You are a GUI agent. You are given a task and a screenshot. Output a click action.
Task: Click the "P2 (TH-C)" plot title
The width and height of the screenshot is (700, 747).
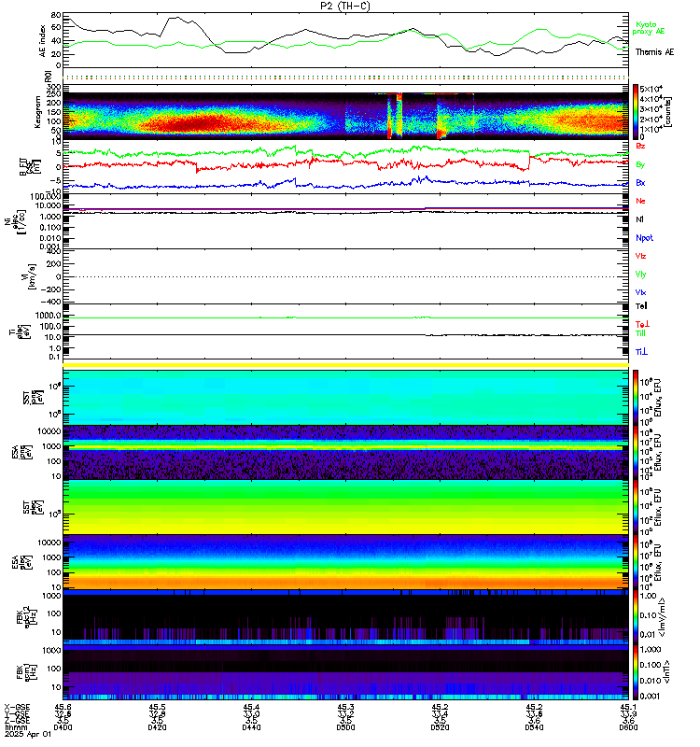coord(345,6)
